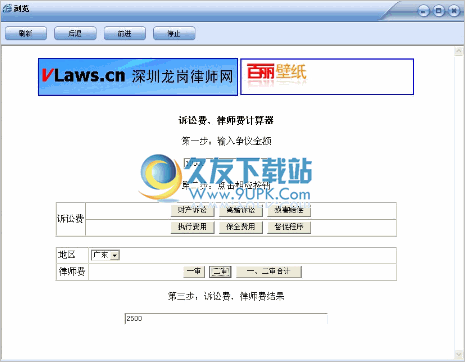Stop loading with the 停止 button
465x362 pixels.
(174, 33)
